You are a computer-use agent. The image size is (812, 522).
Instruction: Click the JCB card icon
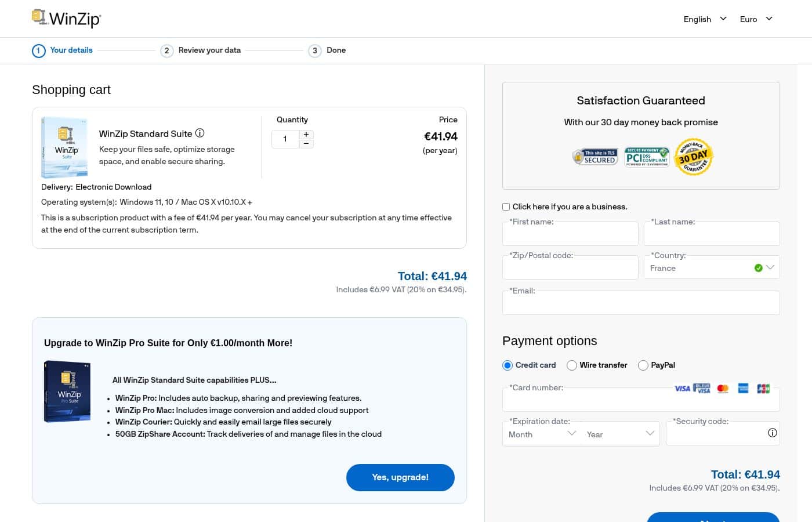[x=763, y=389]
